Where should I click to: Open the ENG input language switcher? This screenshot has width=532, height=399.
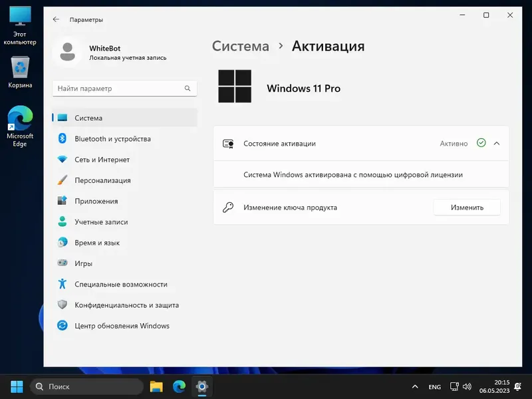pos(434,386)
